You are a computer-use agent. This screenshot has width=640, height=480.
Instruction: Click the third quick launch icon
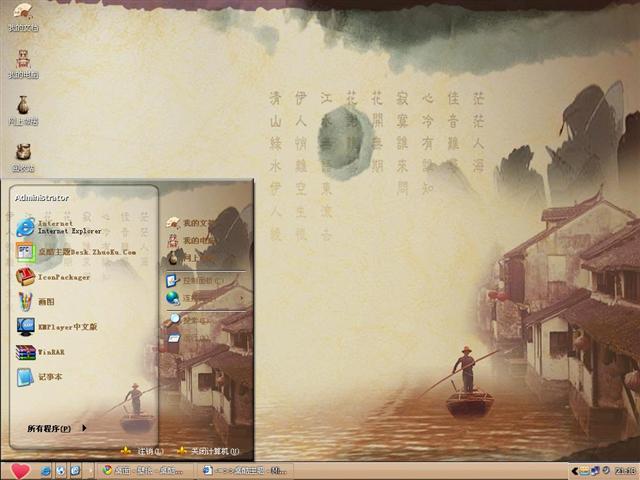point(76,471)
